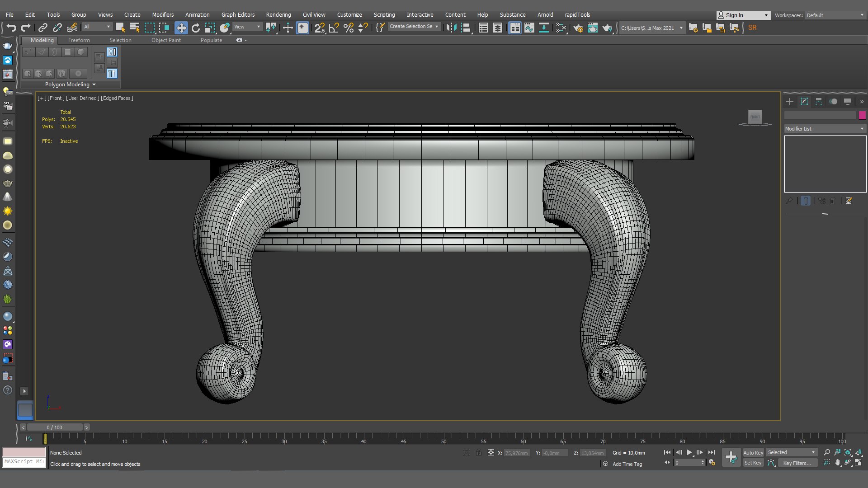868x488 pixels.
Task: Click the Pan View hand icon
Action: point(838,463)
